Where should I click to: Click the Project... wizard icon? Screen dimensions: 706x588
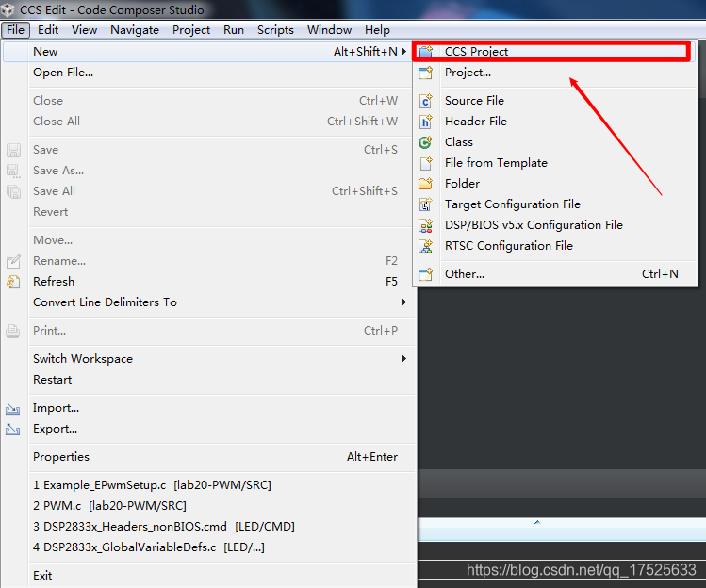[x=425, y=73]
